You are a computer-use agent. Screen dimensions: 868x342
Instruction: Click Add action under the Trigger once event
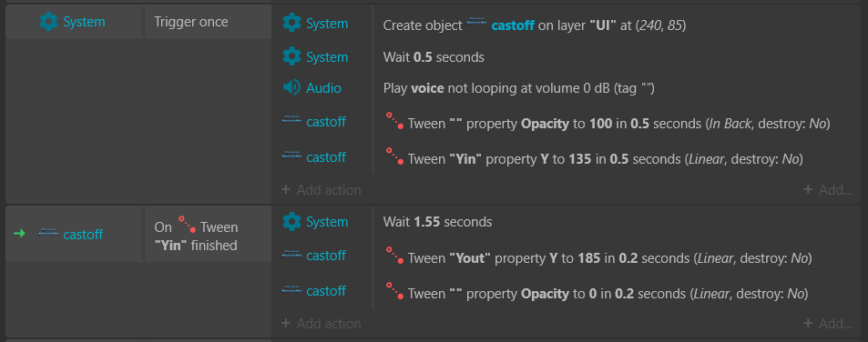click(322, 190)
